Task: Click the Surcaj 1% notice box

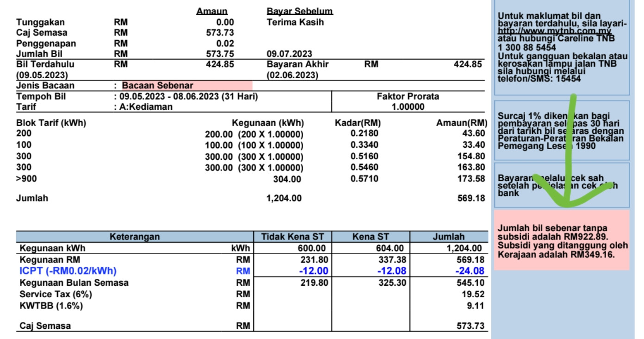Action: (x=562, y=131)
